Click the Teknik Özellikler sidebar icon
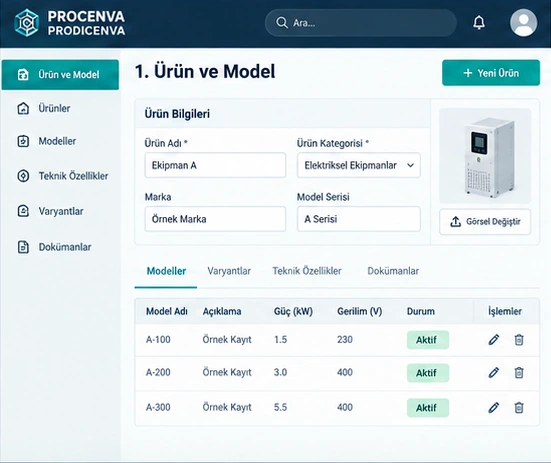 tap(23, 176)
